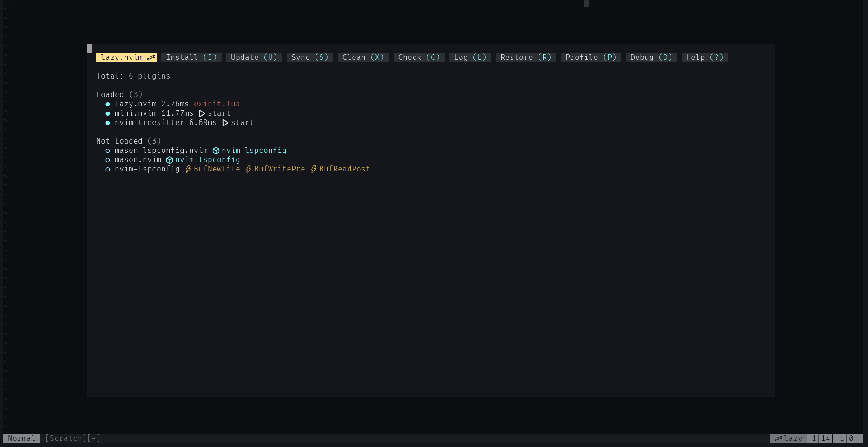Image resolution: width=868 pixels, height=447 pixels.
Task: Click the package icon on the mason-lspconfig.nvim row
Action: coord(216,151)
